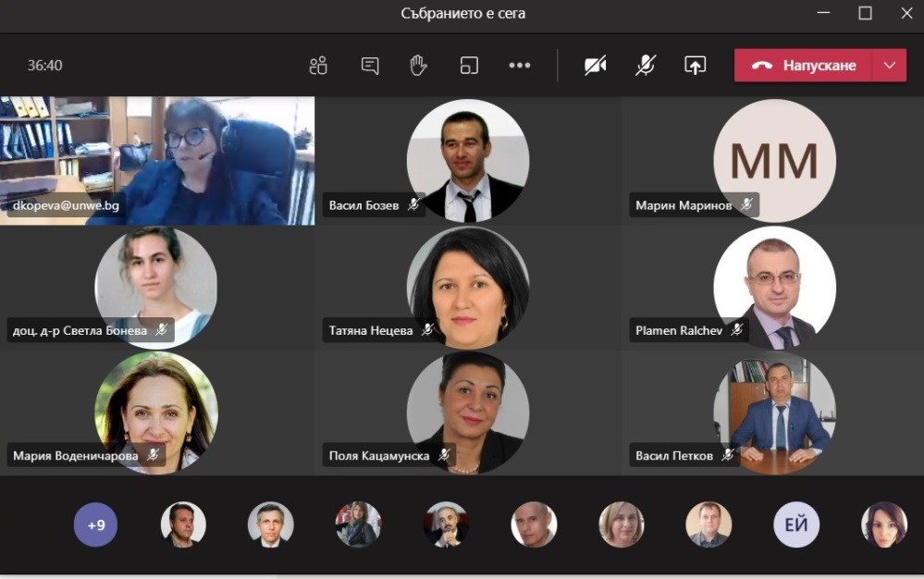
Task: Expand the leave options dropdown arrow
Action: (x=890, y=66)
